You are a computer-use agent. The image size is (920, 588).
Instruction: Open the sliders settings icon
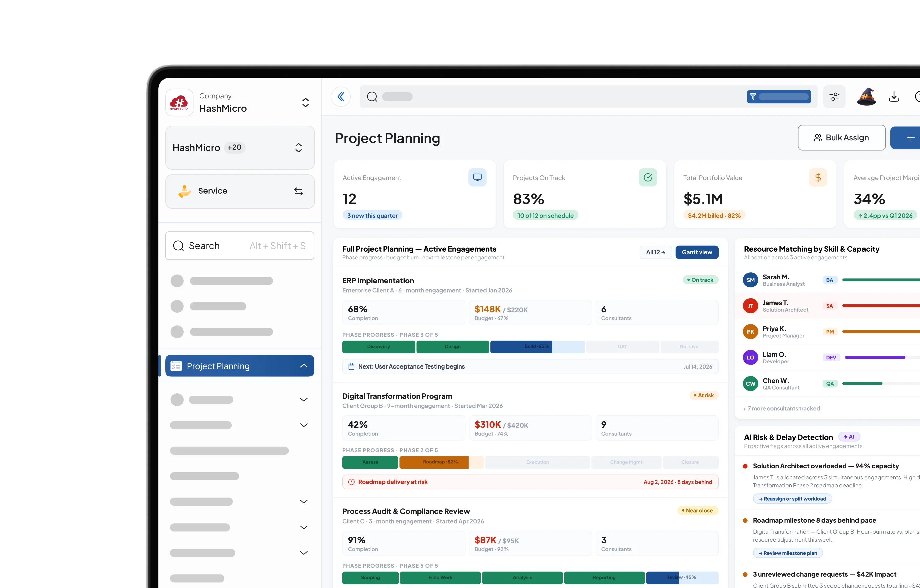(x=834, y=97)
